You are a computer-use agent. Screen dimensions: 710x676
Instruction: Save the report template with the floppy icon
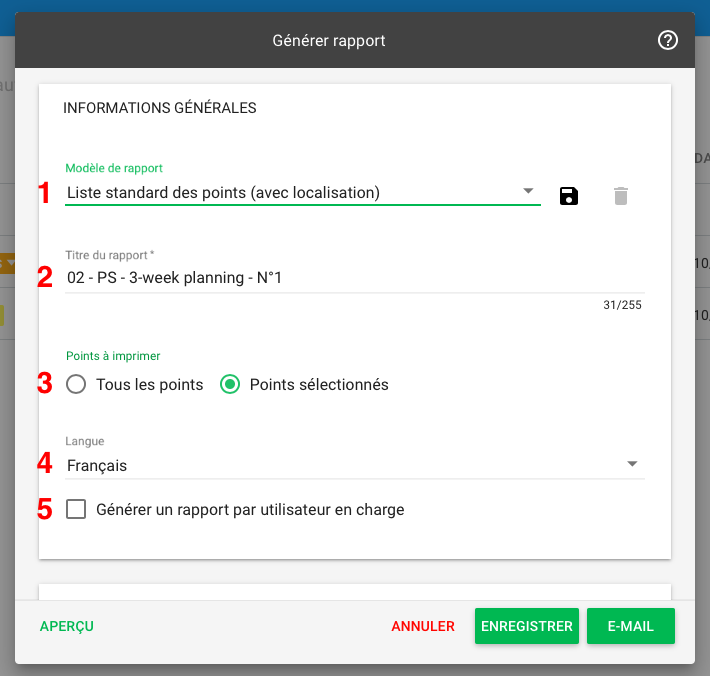tap(569, 196)
